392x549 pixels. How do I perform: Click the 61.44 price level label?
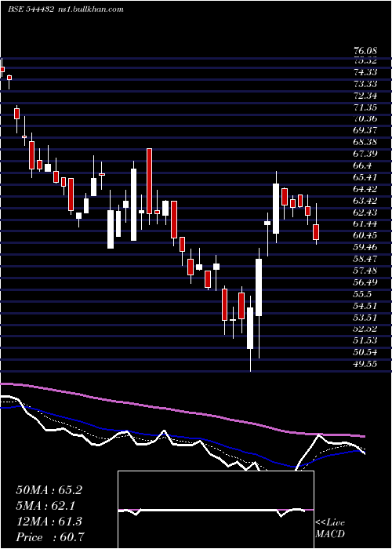(x=365, y=224)
